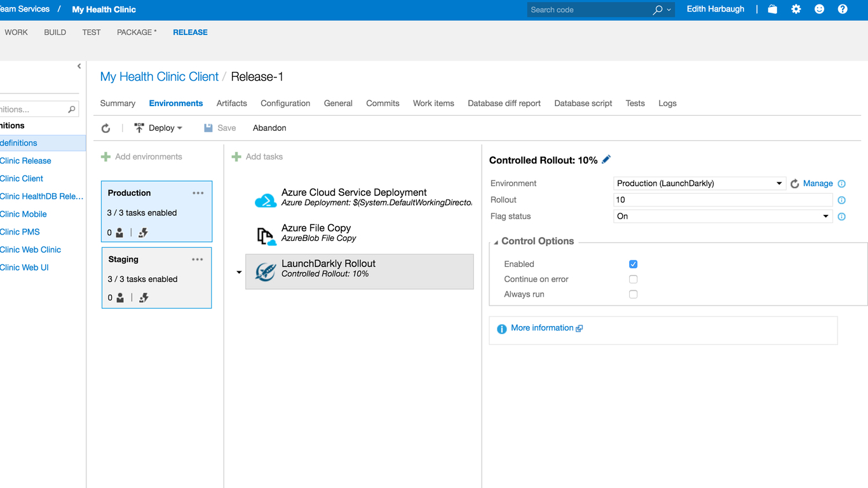
Task: Open the Configuration tab
Action: (285, 104)
